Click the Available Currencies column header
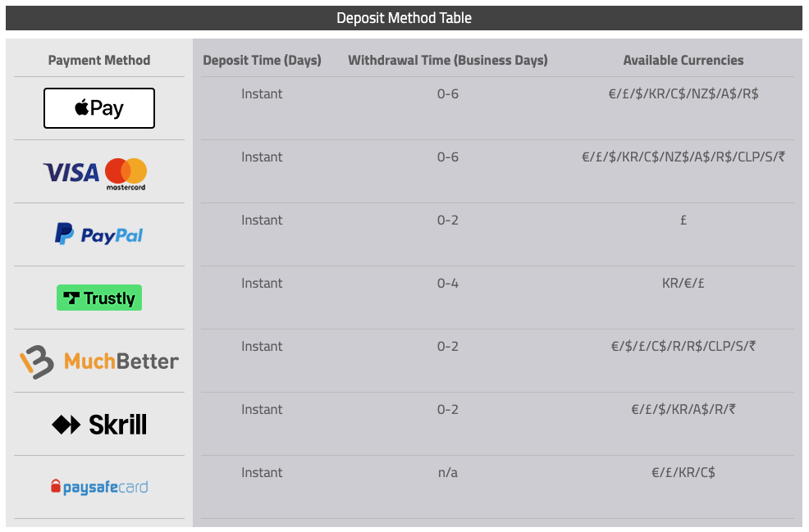The height and width of the screenshot is (532, 809). point(683,60)
